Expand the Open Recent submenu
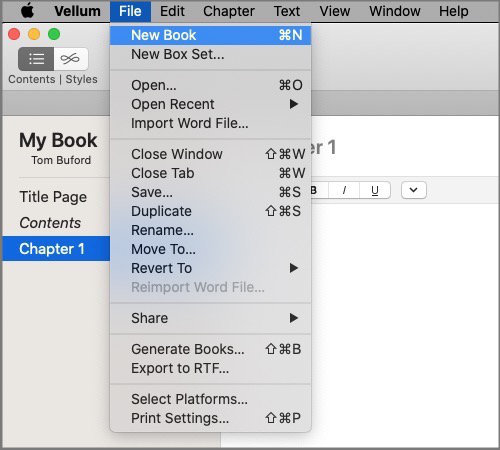The image size is (500, 450). pyautogui.click(x=211, y=104)
